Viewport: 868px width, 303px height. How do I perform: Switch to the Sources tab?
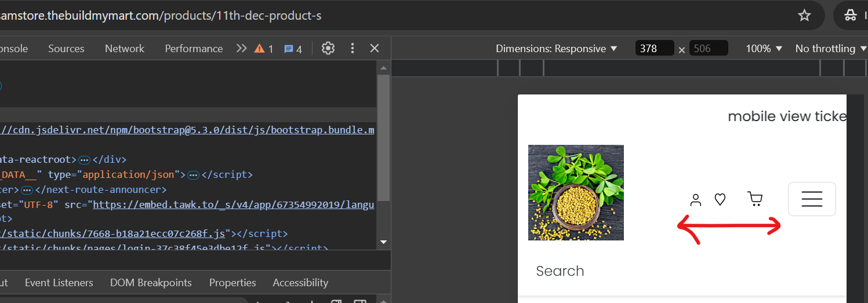click(x=66, y=49)
